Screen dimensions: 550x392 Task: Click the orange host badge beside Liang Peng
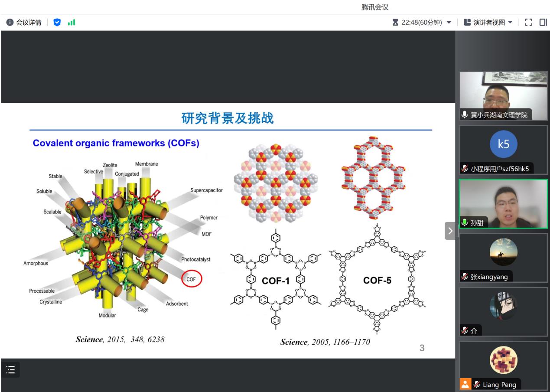click(x=465, y=384)
